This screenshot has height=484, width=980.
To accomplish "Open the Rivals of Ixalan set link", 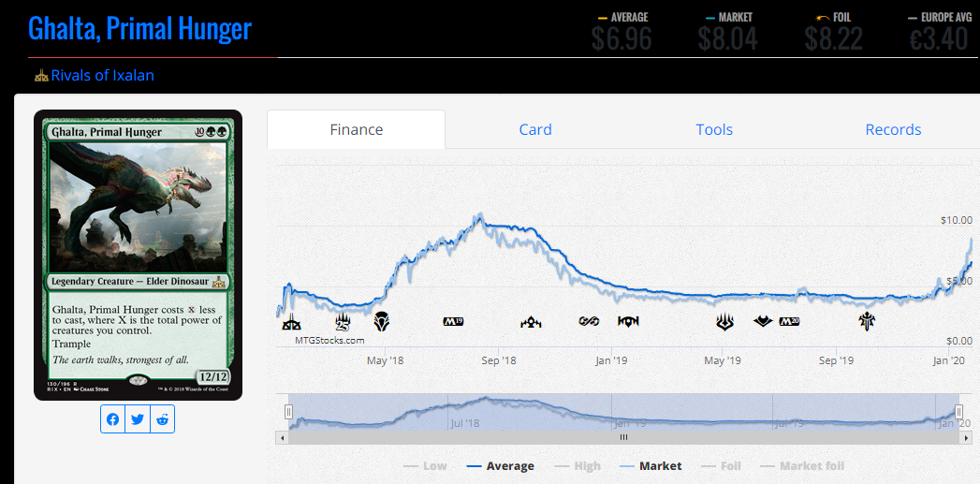I will pyautogui.click(x=103, y=76).
